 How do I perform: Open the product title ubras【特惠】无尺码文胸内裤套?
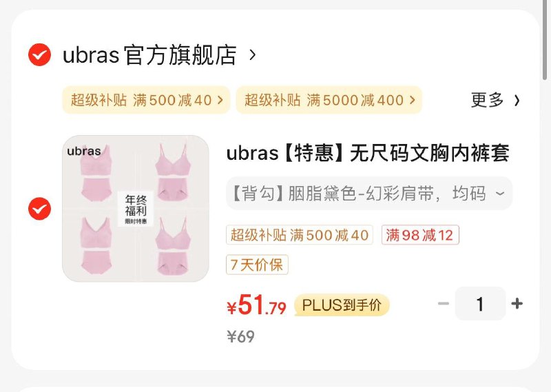368,154
